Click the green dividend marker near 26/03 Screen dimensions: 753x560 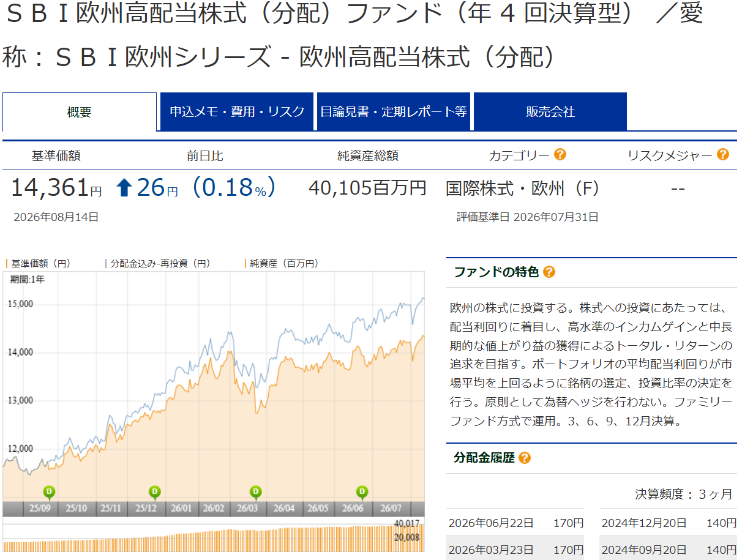[x=256, y=491]
